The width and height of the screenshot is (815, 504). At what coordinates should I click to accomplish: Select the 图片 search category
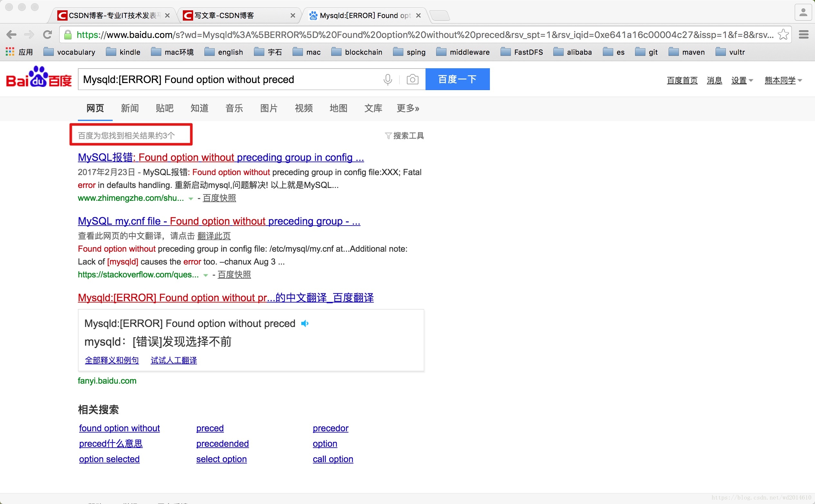(x=269, y=108)
